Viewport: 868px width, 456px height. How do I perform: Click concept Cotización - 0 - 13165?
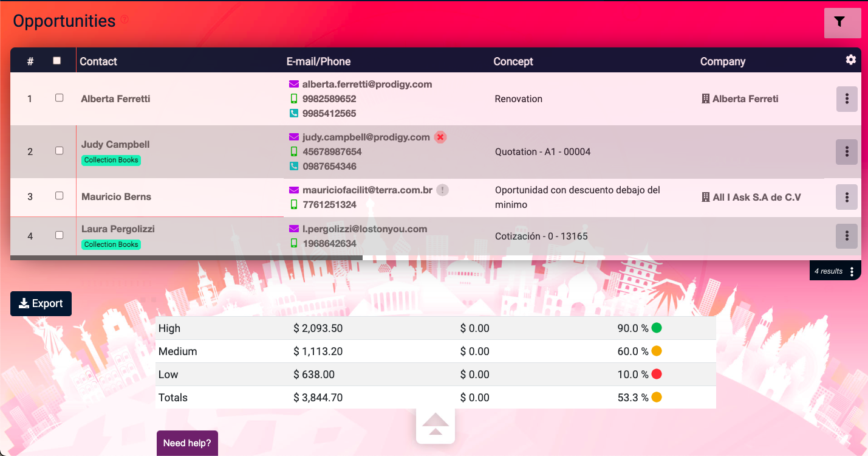click(541, 237)
